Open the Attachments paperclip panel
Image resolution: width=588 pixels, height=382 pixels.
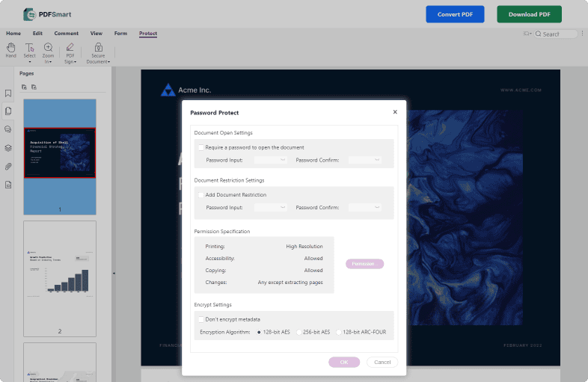(x=8, y=166)
